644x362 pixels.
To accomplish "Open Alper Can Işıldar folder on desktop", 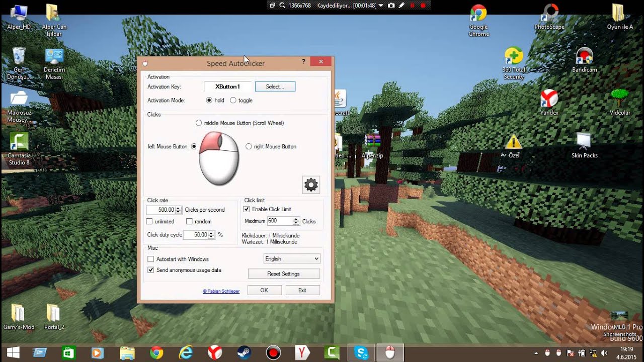I will pyautogui.click(x=54, y=21).
